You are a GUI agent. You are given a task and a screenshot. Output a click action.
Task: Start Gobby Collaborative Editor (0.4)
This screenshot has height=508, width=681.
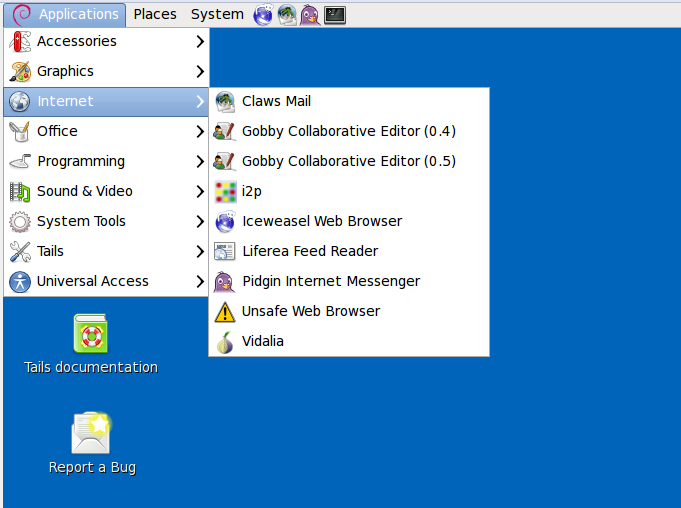point(349,131)
